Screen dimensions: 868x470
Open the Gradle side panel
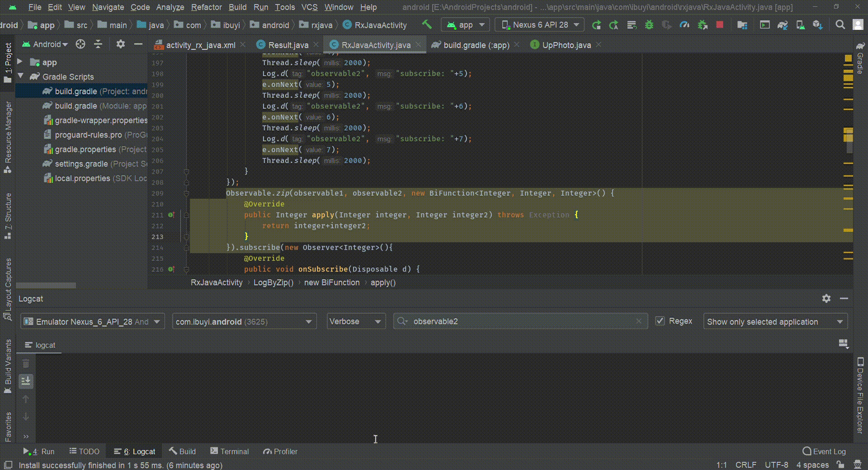(x=860, y=58)
